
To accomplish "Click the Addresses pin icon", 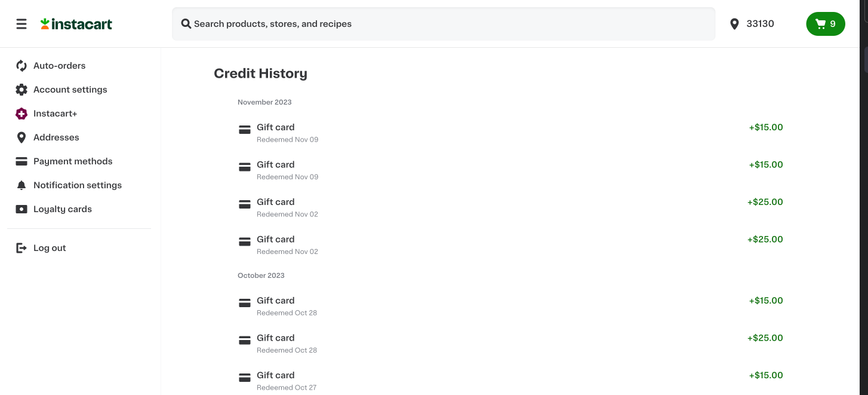I will tap(21, 137).
